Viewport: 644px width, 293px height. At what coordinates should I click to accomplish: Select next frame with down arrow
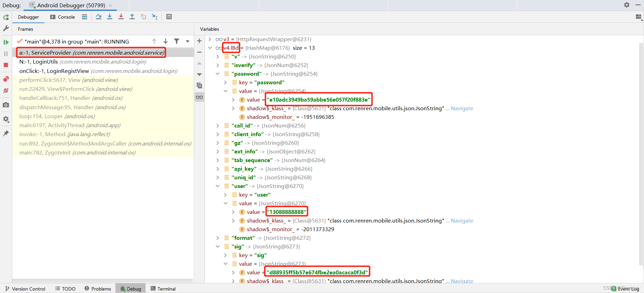point(166,41)
